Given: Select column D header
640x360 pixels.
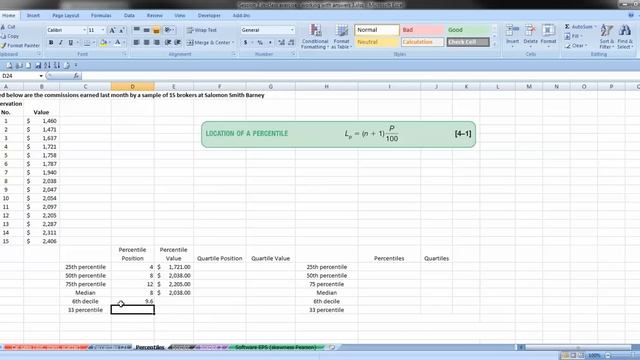Looking at the screenshot, I should click(x=133, y=87).
